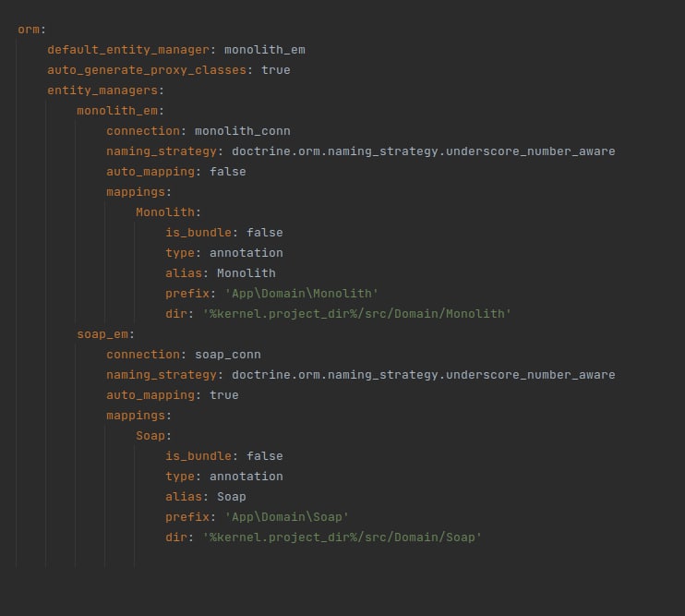The width and height of the screenshot is (685, 616).
Task: Click the 'soap_conn' connection value
Action: 228,355
